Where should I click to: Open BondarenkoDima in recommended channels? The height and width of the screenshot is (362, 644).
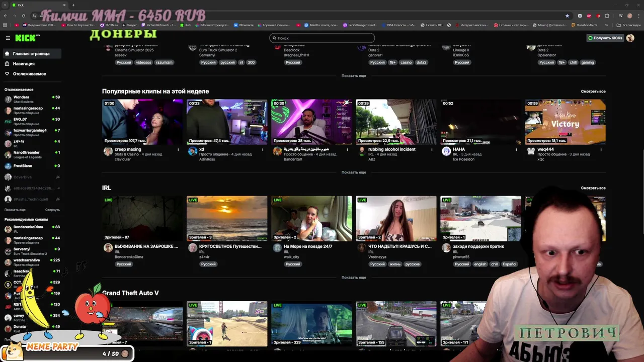coord(32,229)
